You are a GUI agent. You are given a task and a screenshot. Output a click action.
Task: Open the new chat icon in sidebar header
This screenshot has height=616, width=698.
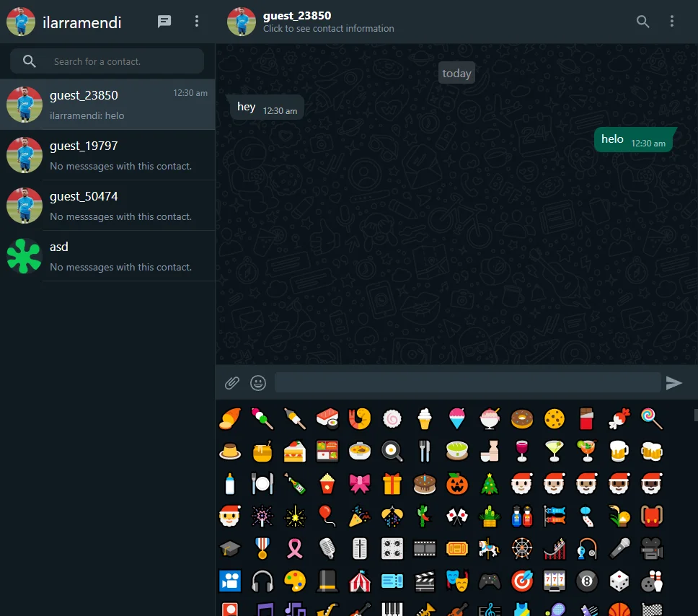(164, 22)
